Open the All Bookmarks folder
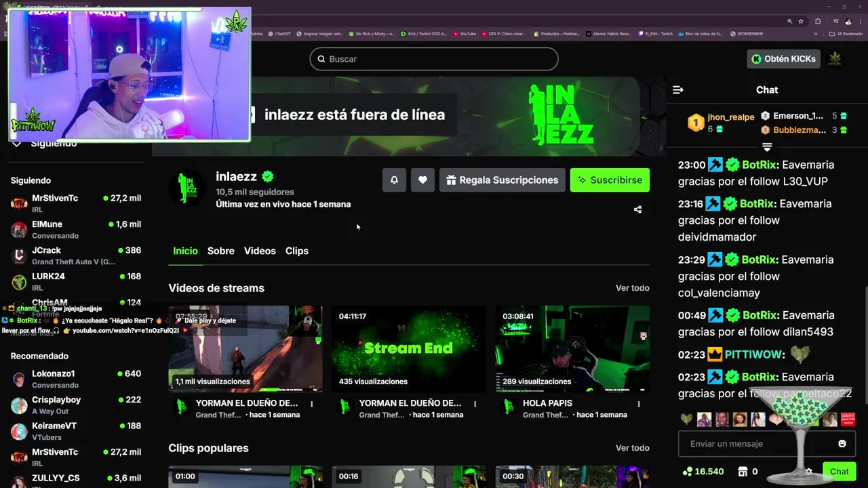Screen dimensions: 868x488 click(846, 34)
